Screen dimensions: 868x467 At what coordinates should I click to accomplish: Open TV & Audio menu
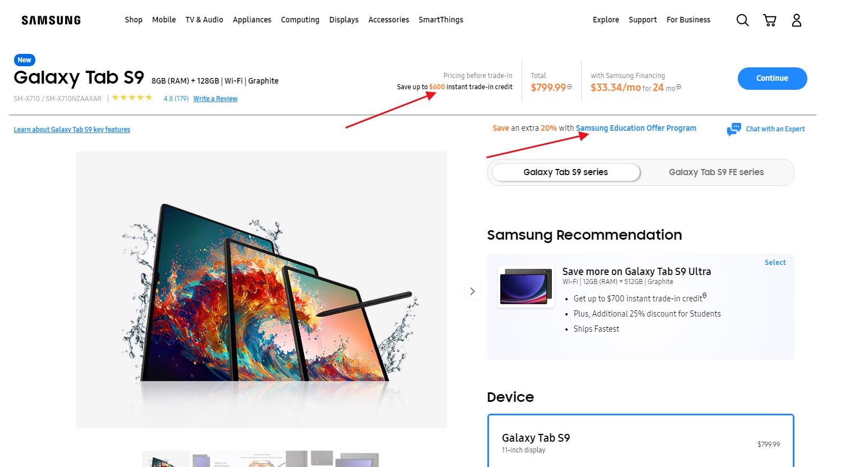(x=204, y=20)
